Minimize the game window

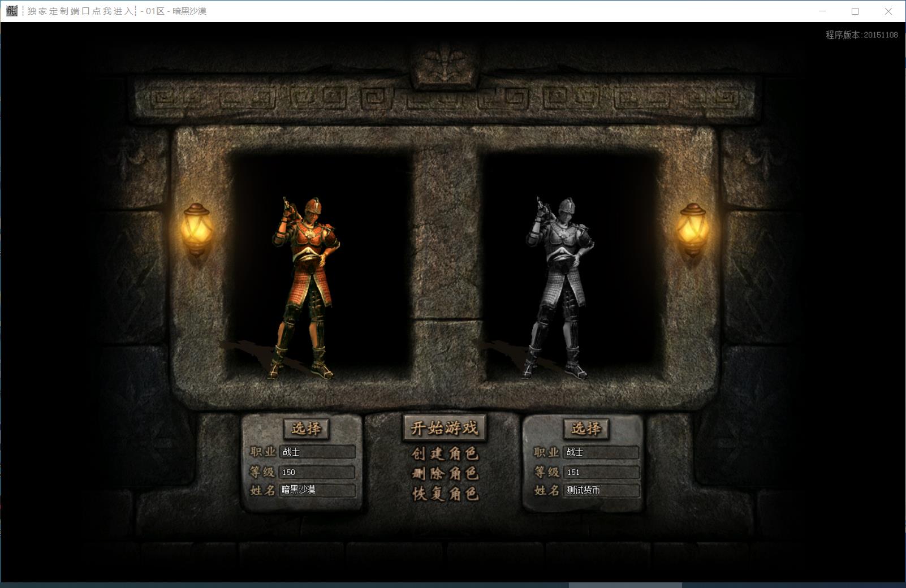[x=822, y=11]
